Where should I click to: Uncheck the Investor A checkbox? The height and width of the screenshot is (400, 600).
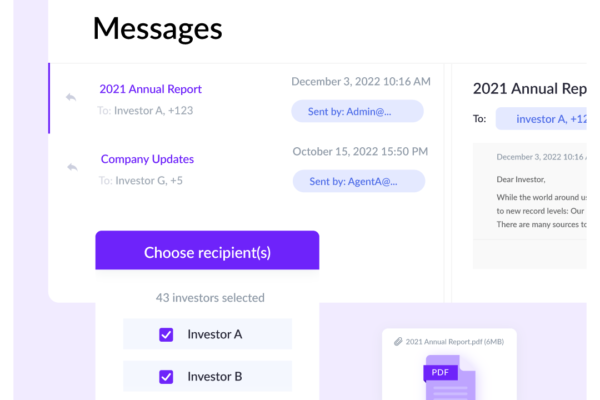tap(166, 335)
